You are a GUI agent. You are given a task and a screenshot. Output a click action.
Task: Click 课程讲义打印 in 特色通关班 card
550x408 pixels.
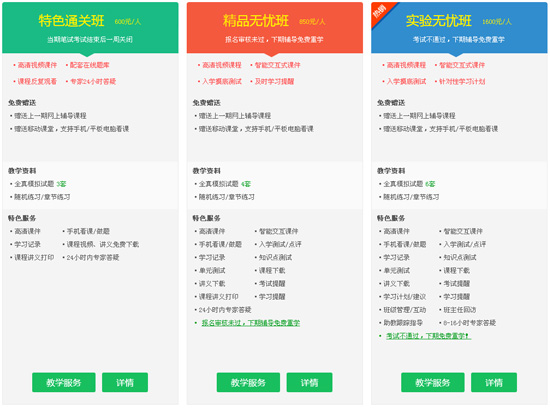[34, 257]
